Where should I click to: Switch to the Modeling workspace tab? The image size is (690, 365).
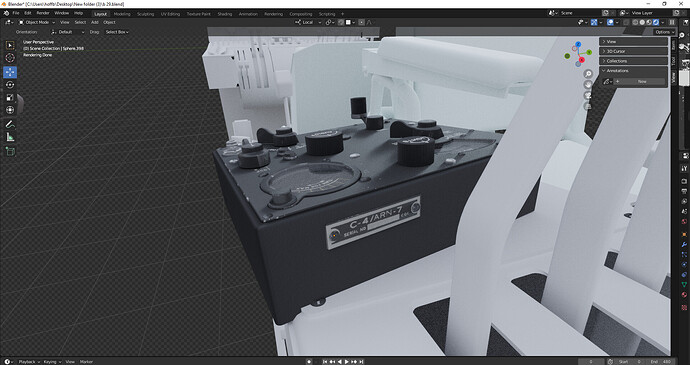122,14
